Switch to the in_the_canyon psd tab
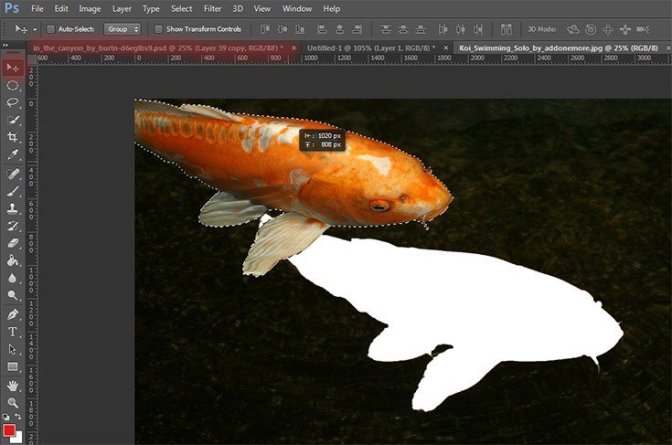 point(158,48)
